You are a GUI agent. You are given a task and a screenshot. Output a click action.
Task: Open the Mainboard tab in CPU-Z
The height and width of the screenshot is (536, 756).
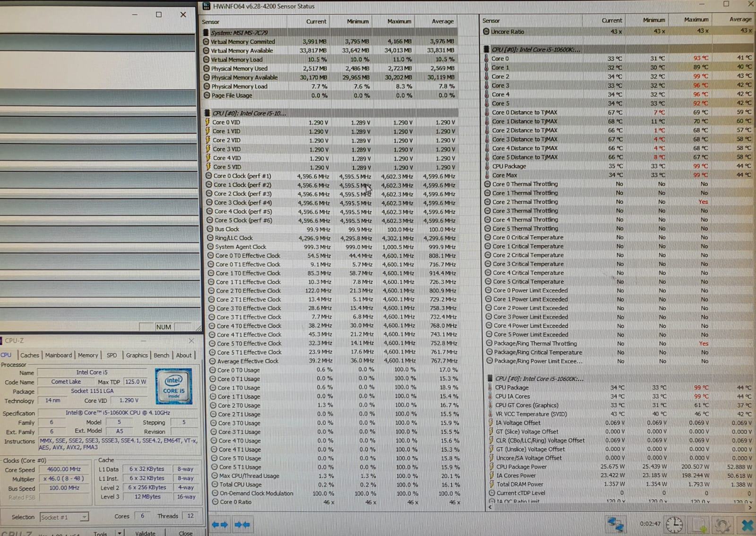click(59, 355)
